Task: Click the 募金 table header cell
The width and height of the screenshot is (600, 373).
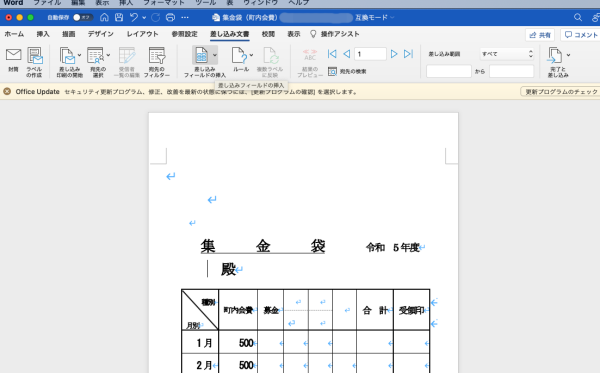Action: [271, 310]
